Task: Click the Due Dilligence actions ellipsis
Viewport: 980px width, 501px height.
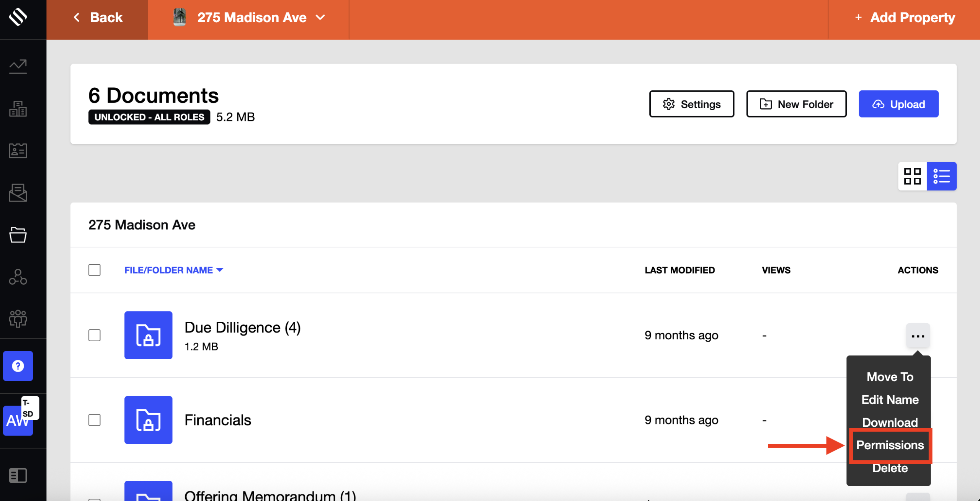Action: tap(918, 336)
